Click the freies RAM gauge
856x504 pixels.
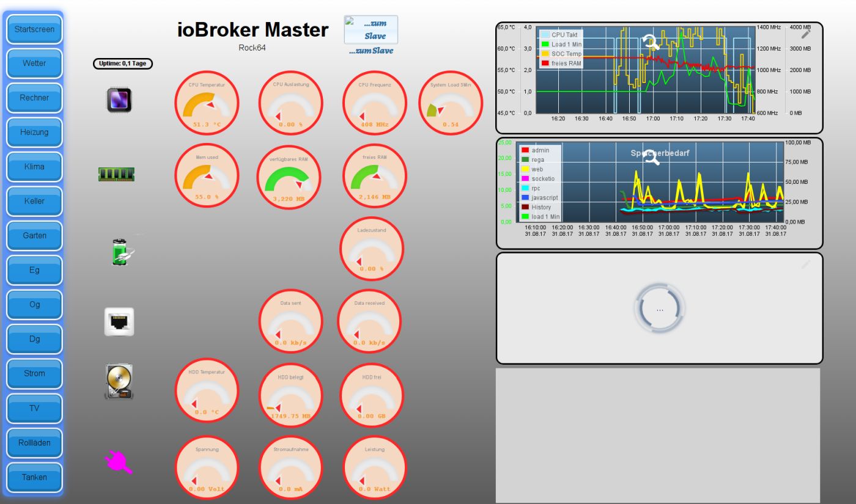(374, 176)
